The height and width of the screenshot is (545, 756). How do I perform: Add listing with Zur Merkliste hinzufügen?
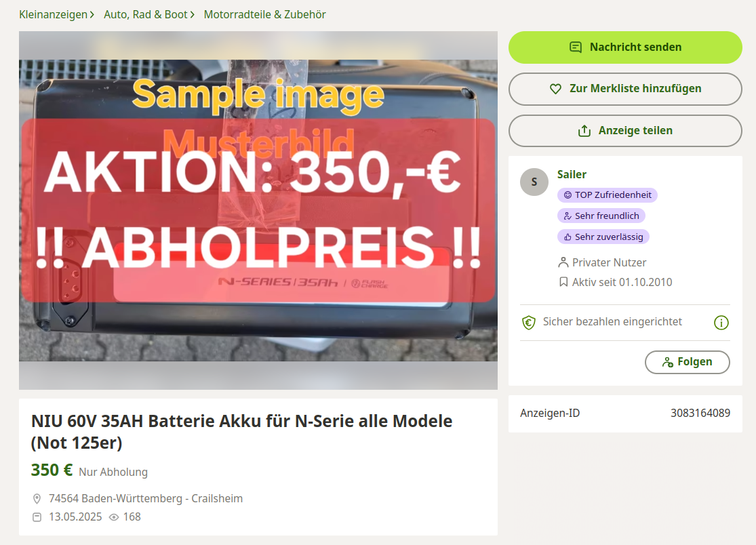(625, 89)
